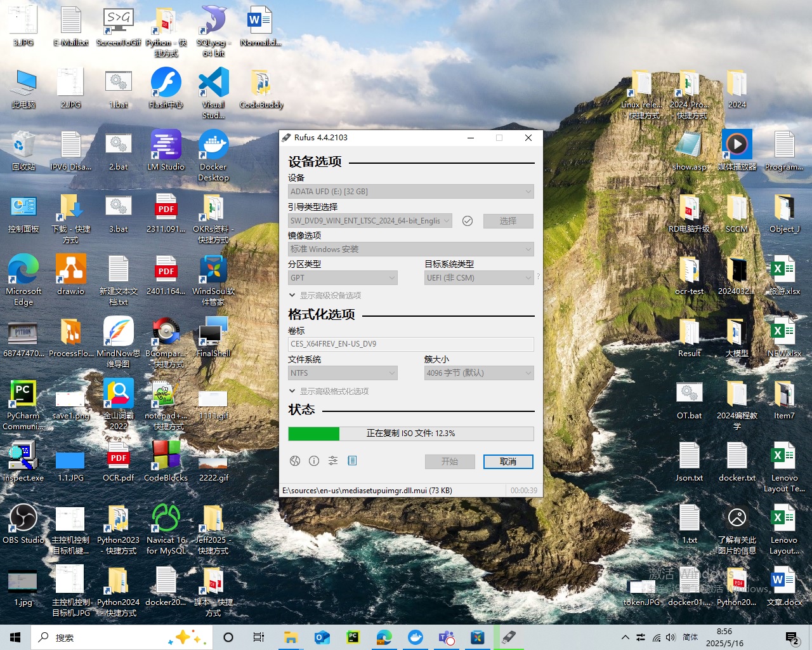Select ScreenToGif desktop icon
This screenshot has height=650, width=812.
coord(119,27)
